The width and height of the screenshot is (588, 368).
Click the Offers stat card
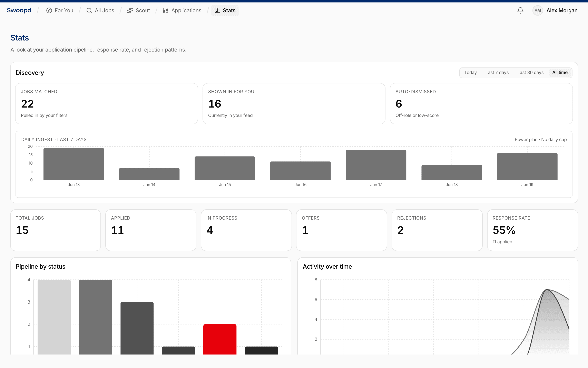coord(341,230)
